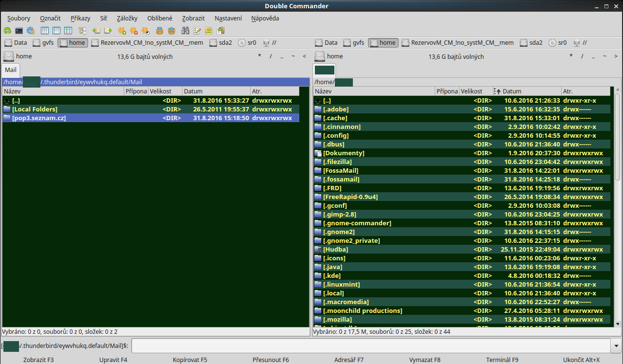The width and height of the screenshot is (623, 364).
Task: Click left panel root '/' button
Action: click(271, 56)
